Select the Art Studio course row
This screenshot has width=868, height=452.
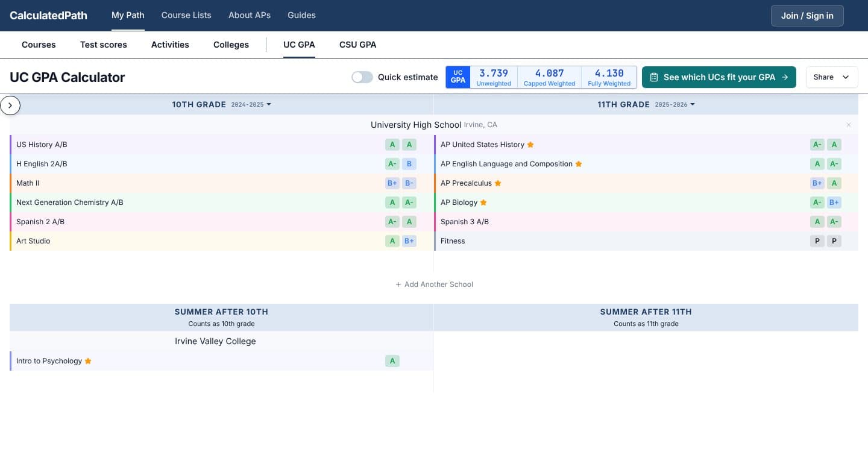pos(221,241)
